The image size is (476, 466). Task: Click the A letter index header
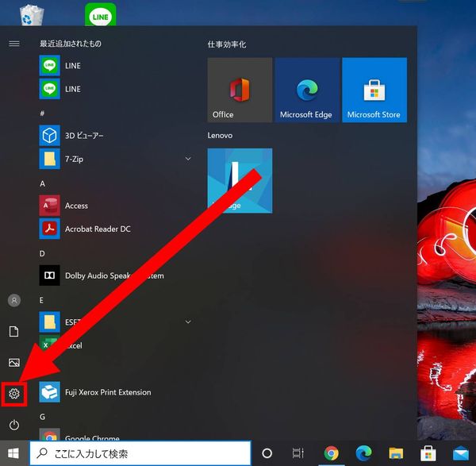(42, 183)
